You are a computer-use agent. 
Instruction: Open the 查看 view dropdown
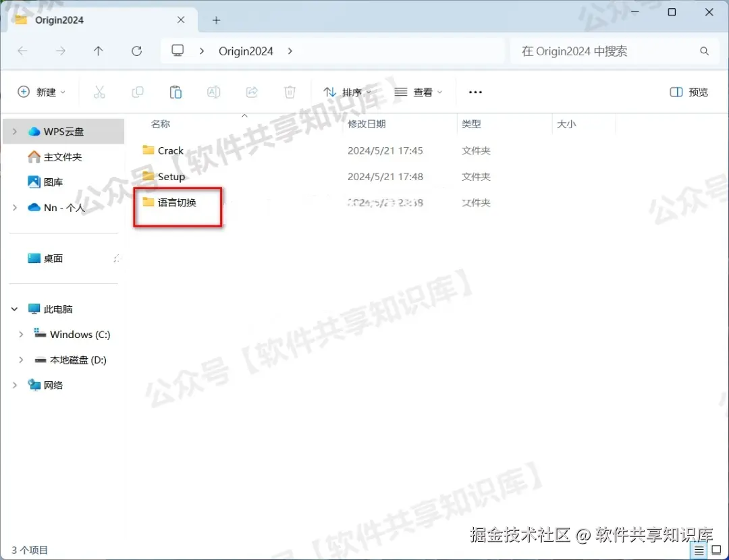coord(418,92)
